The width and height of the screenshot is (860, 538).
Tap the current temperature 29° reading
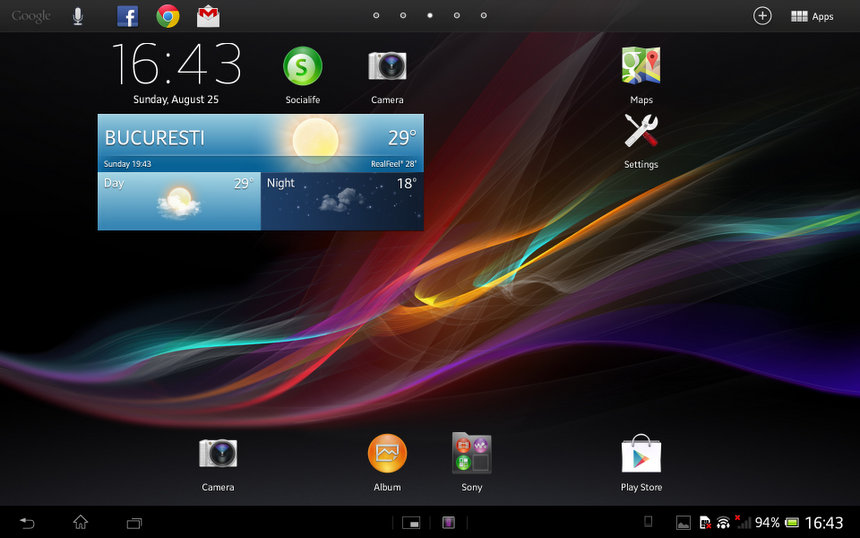coord(403,137)
